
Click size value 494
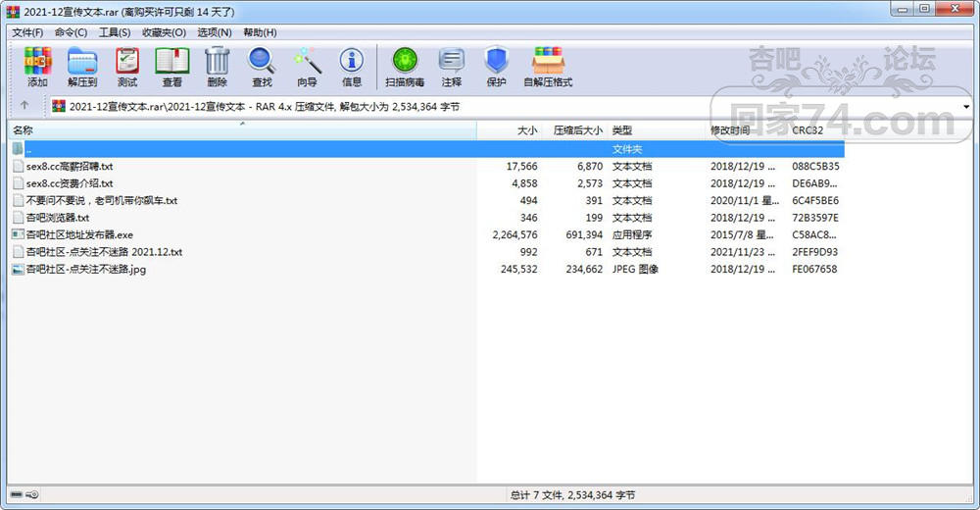[529, 200]
